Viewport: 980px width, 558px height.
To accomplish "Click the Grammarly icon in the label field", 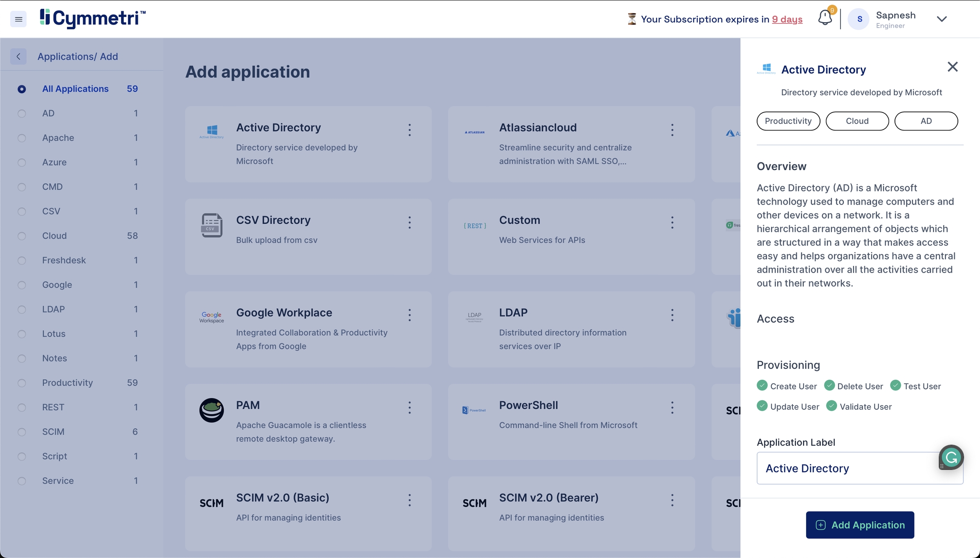I will coord(951,458).
